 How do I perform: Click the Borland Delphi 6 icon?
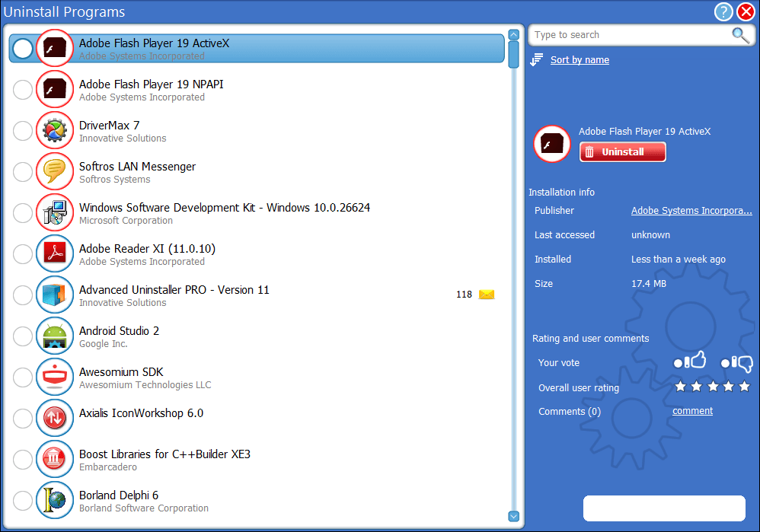55,500
